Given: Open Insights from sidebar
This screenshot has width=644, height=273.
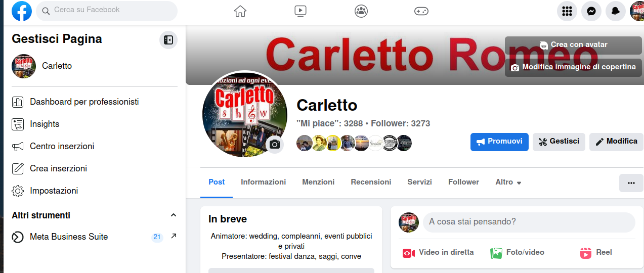Looking at the screenshot, I should (95, 124).
